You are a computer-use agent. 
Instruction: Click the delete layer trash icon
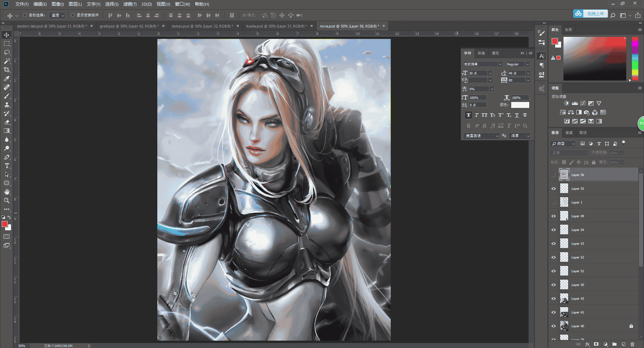click(x=632, y=344)
